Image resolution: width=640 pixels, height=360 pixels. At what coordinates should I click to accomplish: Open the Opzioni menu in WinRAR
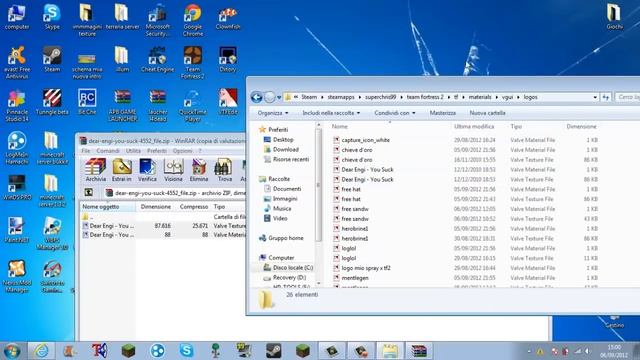tap(182, 151)
